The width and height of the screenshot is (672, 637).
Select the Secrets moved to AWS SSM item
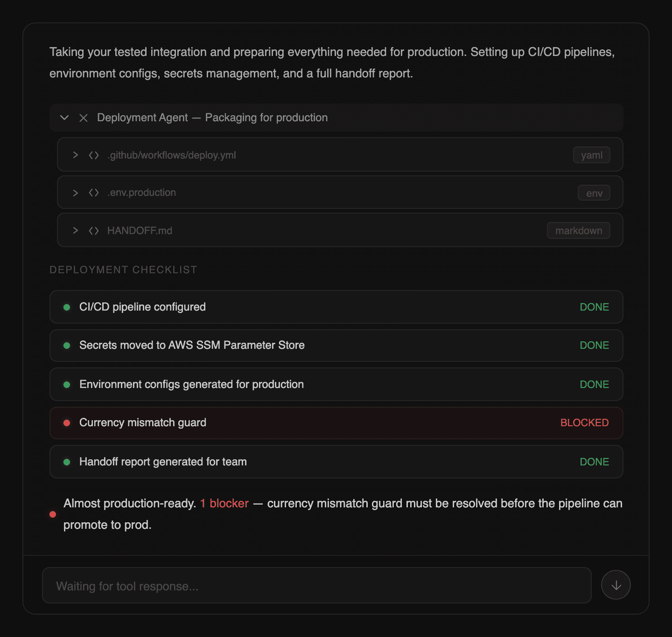click(x=192, y=345)
